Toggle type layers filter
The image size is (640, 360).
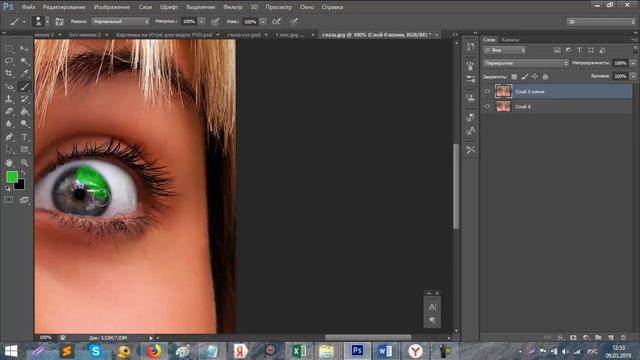click(x=579, y=50)
